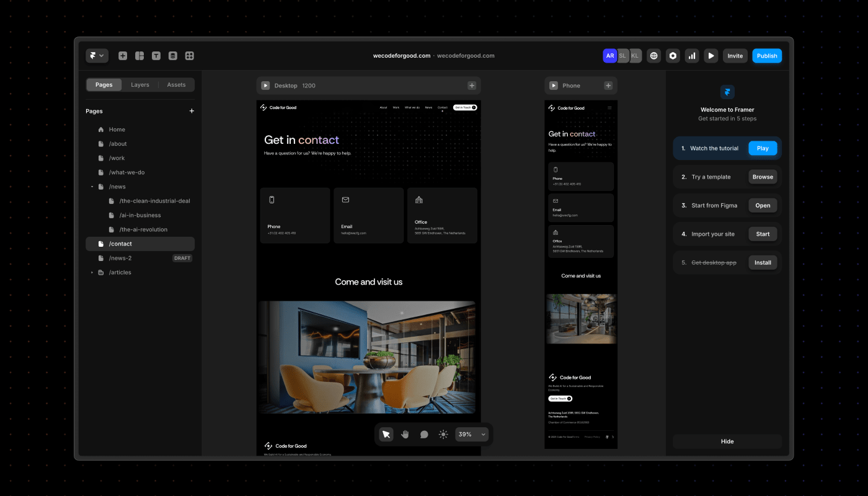Click the SL collaborator avatar
Image resolution: width=868 pixels, height=496 pixels.
tap(623, 56)
